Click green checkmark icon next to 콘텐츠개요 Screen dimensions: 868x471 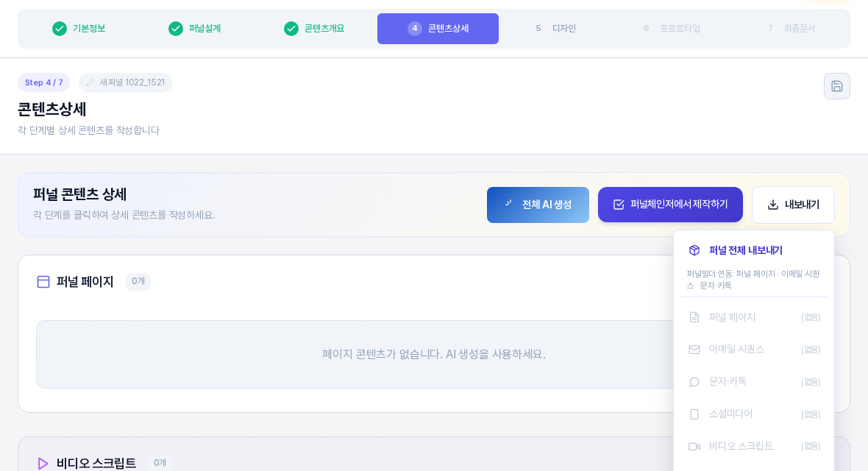point(291,28)
